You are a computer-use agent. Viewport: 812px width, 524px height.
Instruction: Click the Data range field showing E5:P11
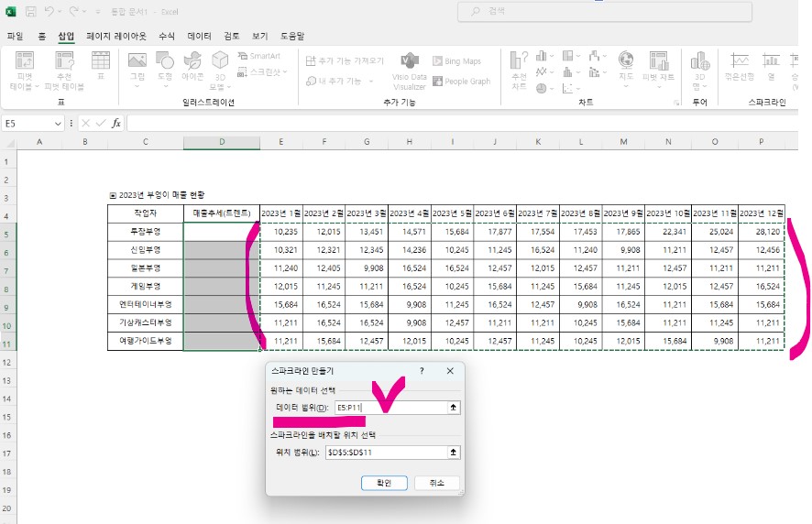pyautogui.click(x=391, y=408)
